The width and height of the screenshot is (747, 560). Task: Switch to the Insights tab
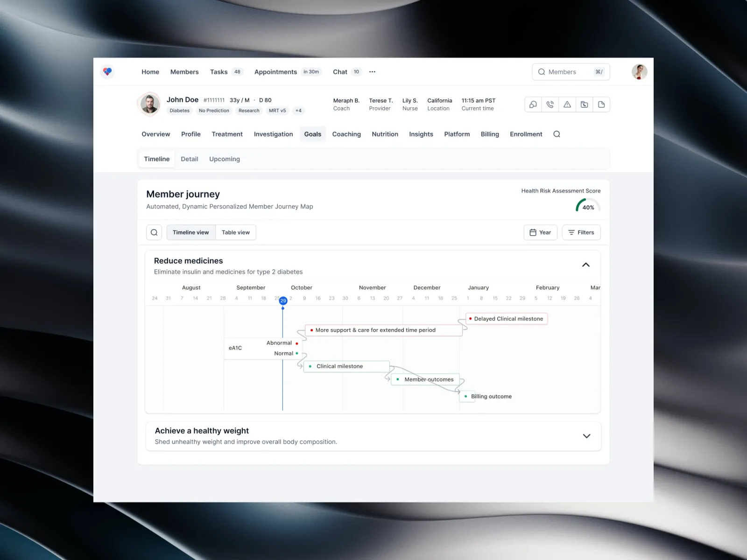coord(421,134)
